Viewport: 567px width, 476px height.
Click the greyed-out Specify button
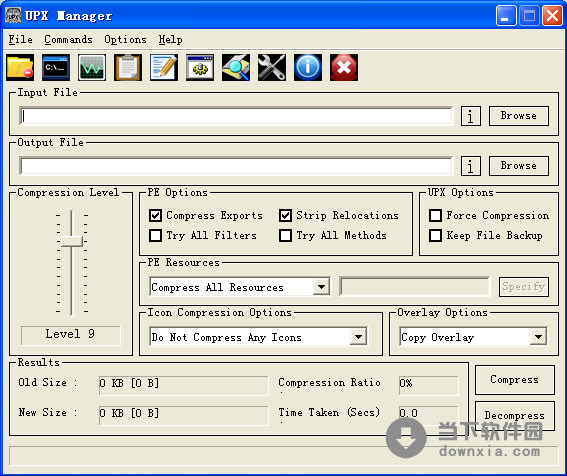[x=524, y=287]
